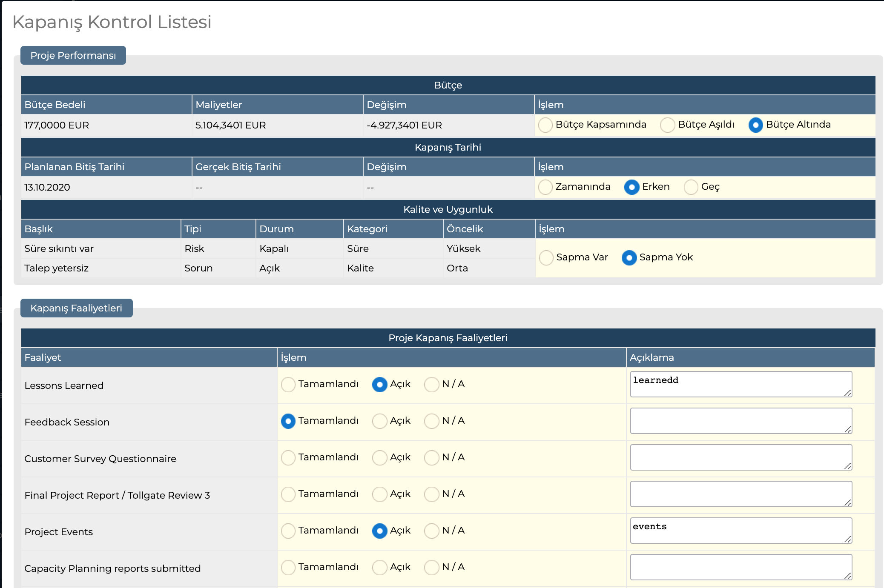Mark Capacity Planning reports as N / A
Viewport: 884px width, 588px height.
point(431,568)
